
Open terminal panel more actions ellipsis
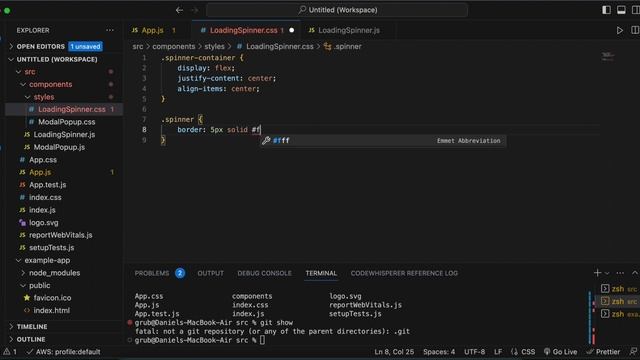(620, 273)
